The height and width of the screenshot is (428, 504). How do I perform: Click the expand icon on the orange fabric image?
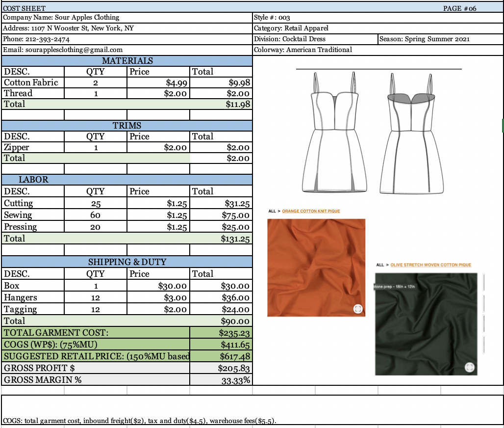[358, 309]
